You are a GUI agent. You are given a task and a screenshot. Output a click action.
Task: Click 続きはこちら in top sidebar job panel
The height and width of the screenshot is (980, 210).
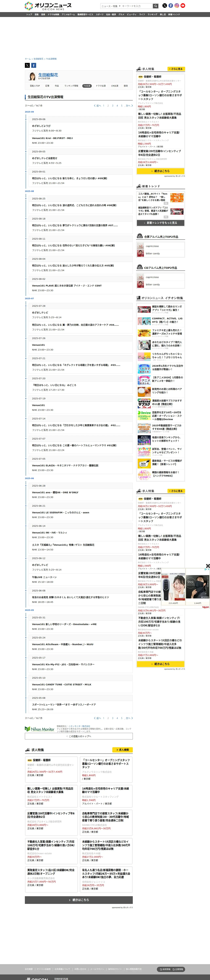click(x=160, y=171)
